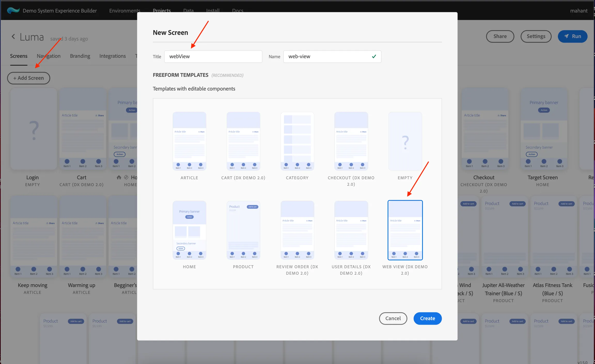Select the User Details (DX Demo 2.0) template
The width and height of the screenshot is (595, 364).
click(x=351, y=230)
